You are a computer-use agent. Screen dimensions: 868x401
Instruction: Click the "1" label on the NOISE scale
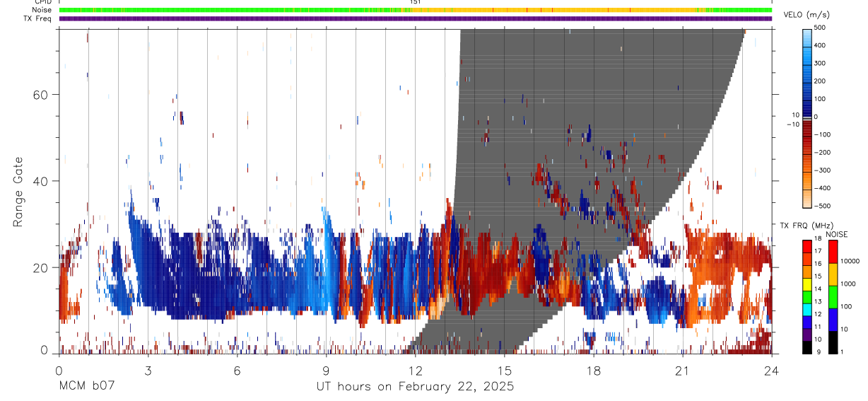click(842, 351)
